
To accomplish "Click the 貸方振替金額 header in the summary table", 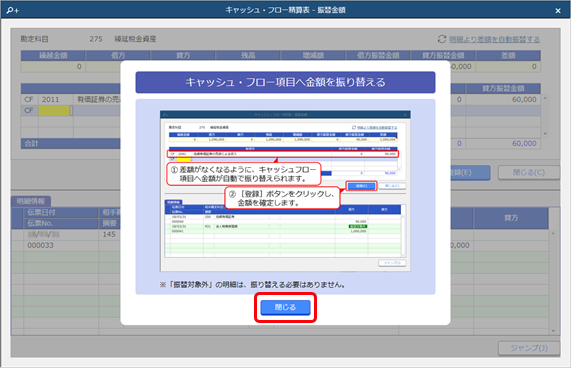I will [x=443, y=55].
